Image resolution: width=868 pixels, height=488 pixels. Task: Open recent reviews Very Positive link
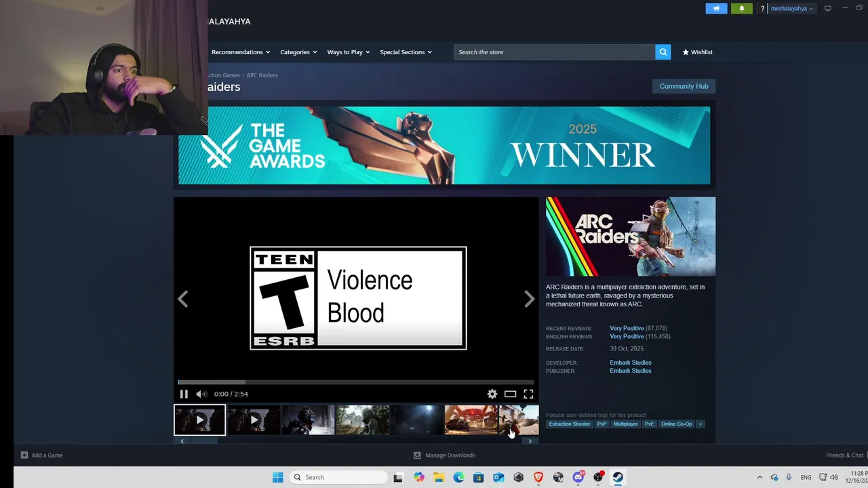627,328
